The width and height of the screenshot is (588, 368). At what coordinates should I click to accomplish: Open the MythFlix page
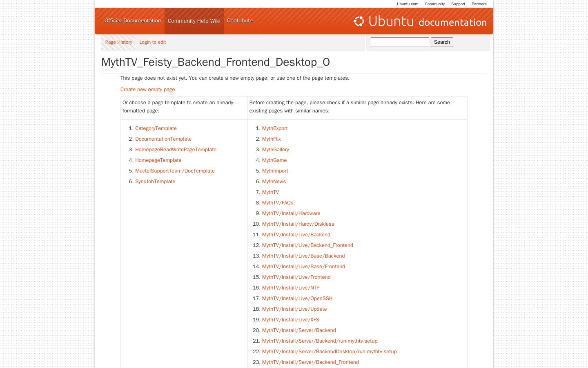coord(272,139)
